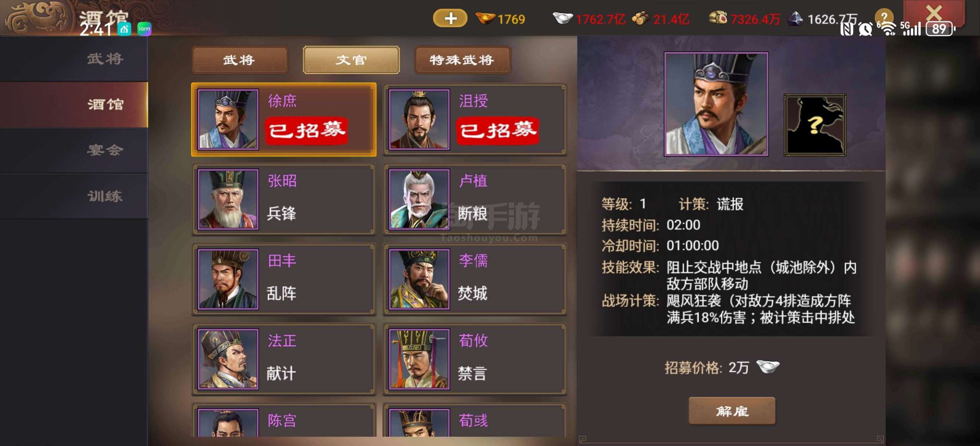Select the 文官 tab
The height and width of the screenshot is (446, 980).
coord(351,60)
